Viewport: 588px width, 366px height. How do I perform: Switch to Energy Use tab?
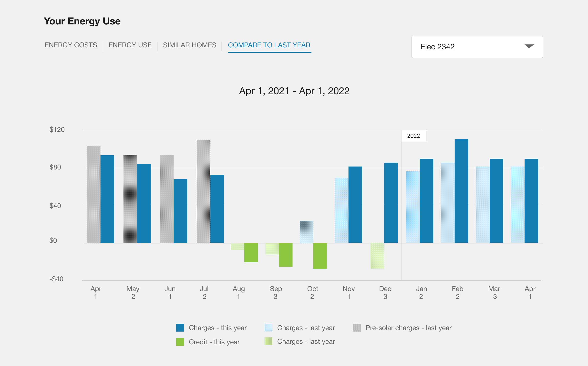(x=130, y=45)
